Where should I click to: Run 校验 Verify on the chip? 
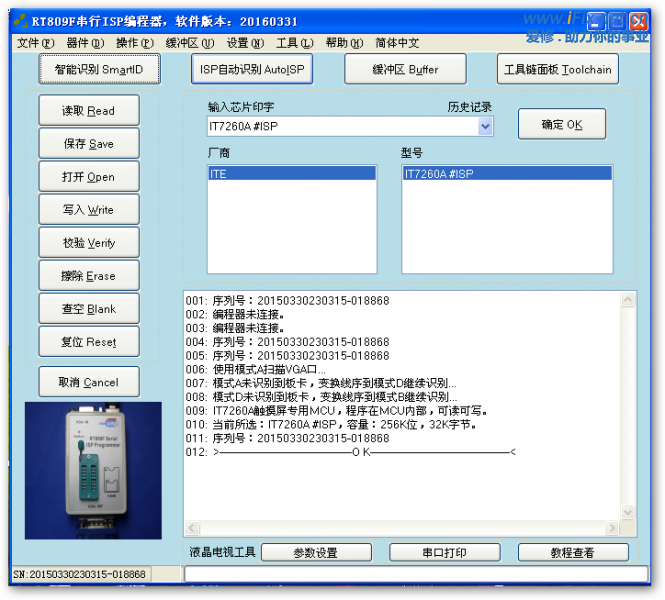tap(89, 243)
